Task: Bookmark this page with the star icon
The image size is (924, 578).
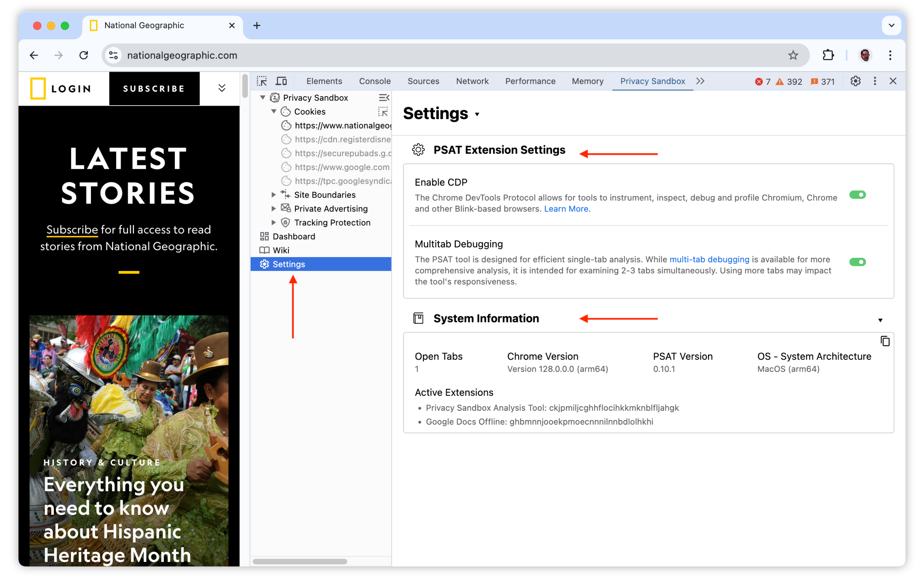Action: coord(793,55)
